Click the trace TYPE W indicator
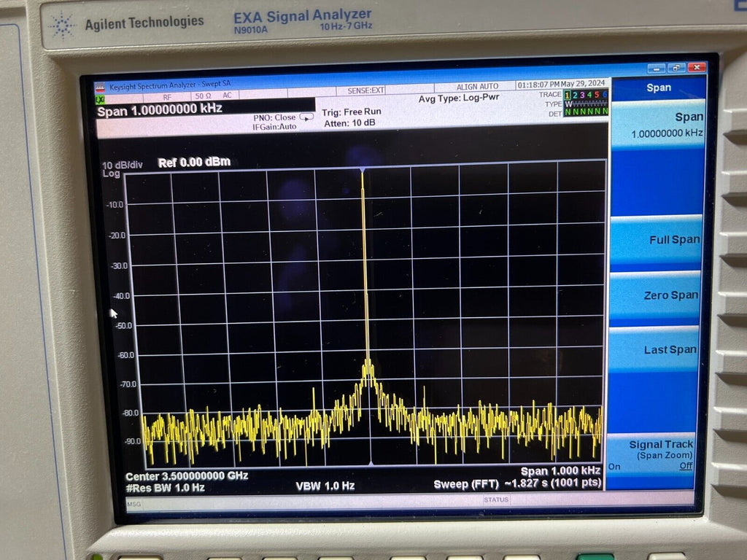Viewport: 747px width, 560px height. coord(568,104)
